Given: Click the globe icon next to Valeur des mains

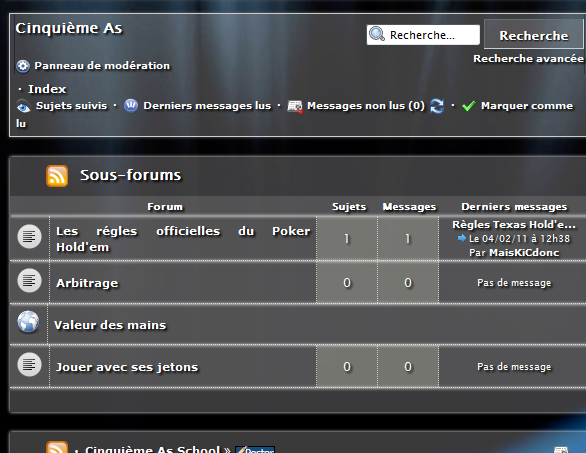Looking at the screenshot, I should tap(28, 322).
